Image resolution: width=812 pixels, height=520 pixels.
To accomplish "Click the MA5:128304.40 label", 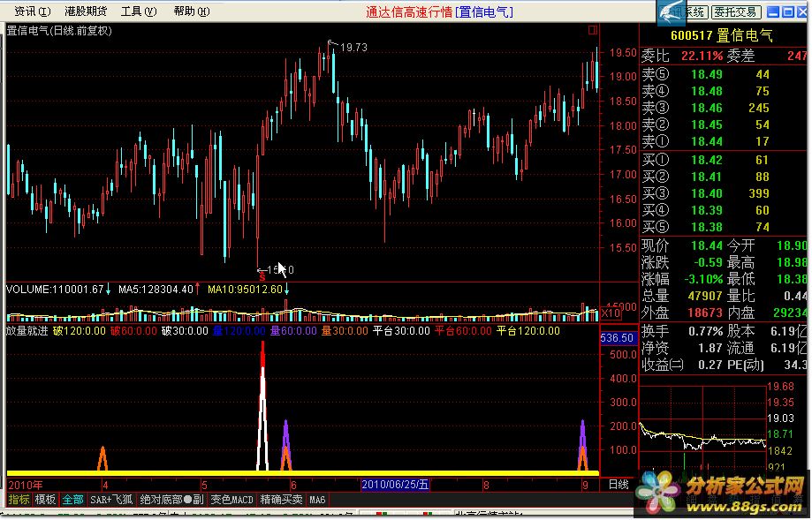I will [x=156, y=290].
